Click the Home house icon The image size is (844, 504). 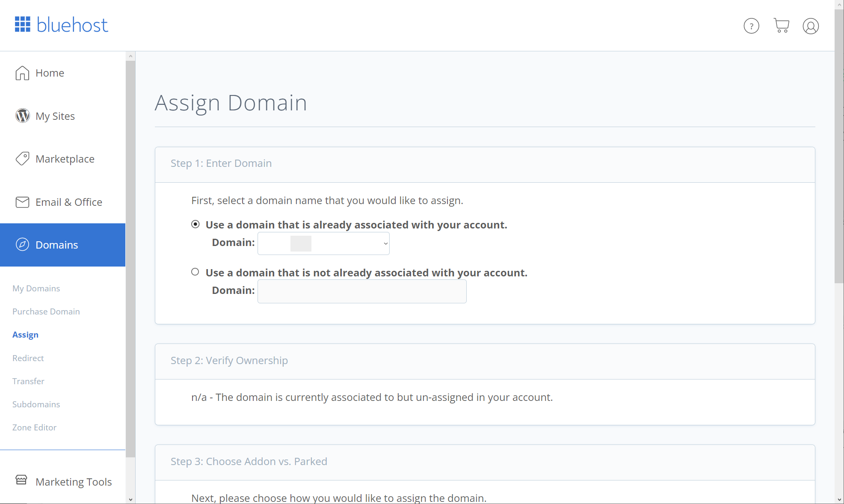click(22, 73)
